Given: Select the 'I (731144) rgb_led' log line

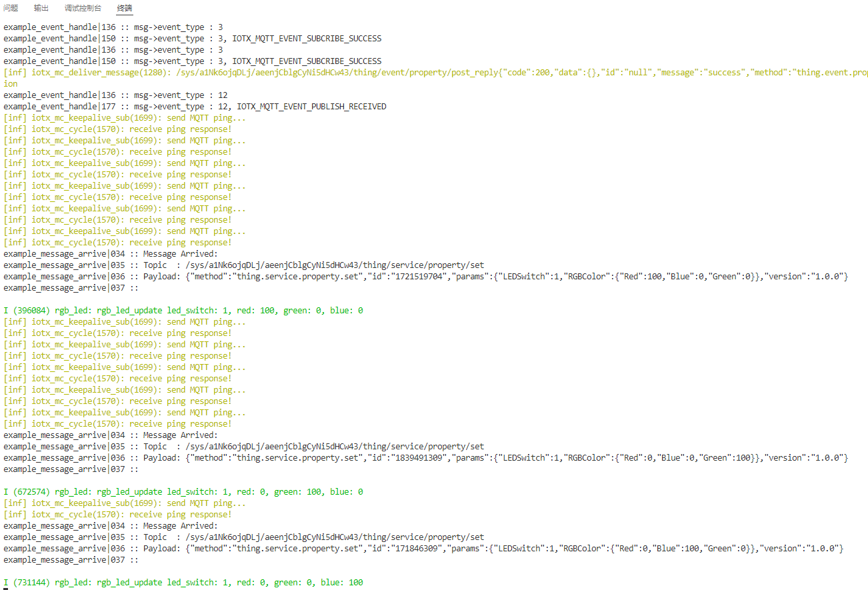Looking at the screenshot, I should click(183, 583).
